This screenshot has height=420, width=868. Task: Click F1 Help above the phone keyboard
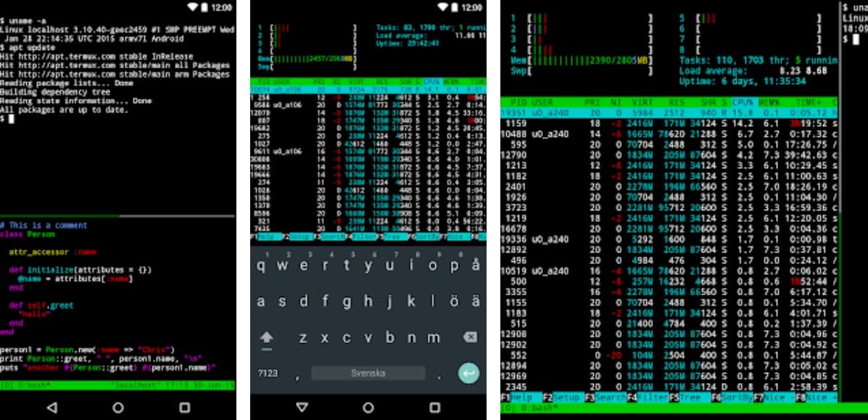point(265,236)
